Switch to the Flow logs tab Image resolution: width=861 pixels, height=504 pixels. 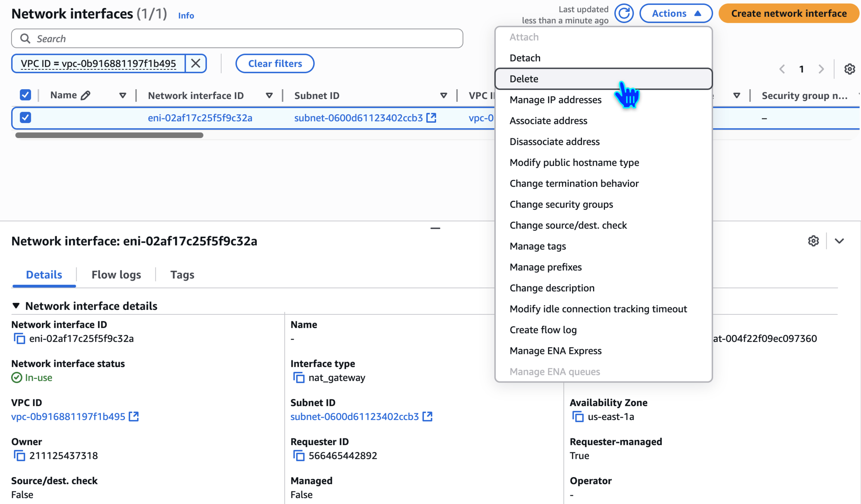click(116, 275)
